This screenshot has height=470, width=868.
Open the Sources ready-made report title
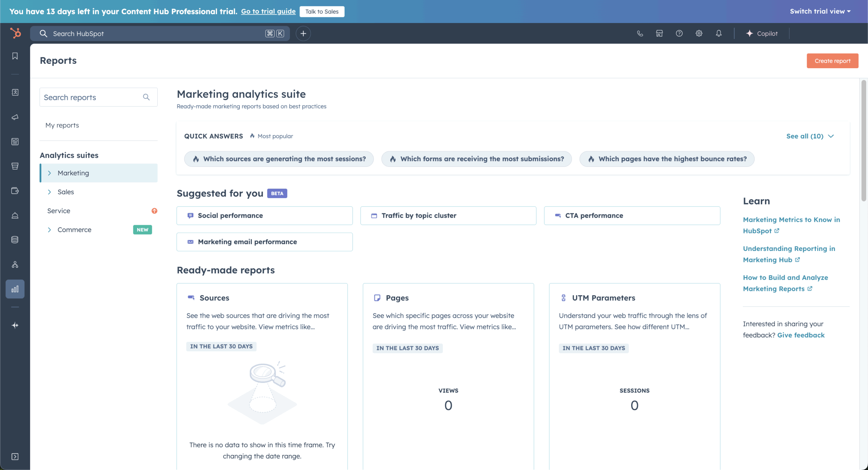tap(214, 298)
